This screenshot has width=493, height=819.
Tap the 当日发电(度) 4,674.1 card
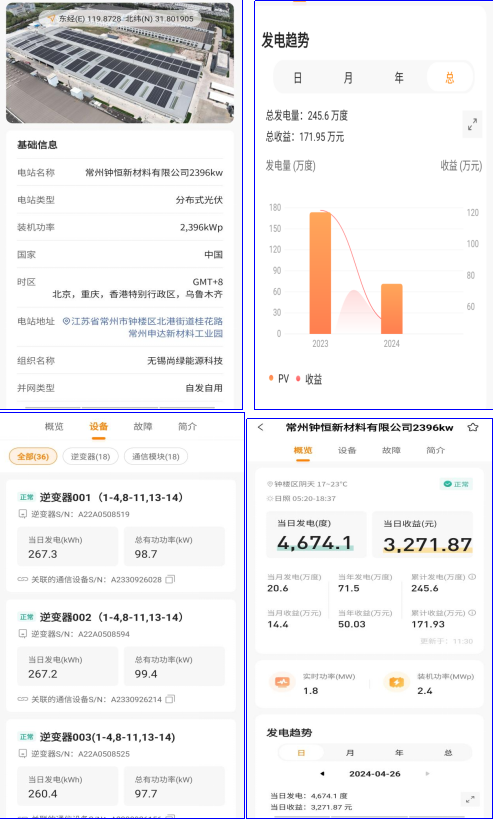[x=316, y=535]
